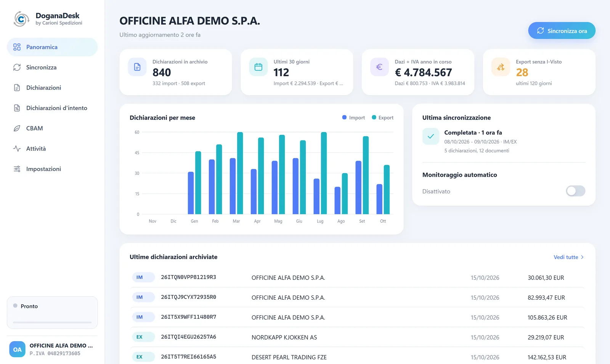Image resolution: width=610 pixels, height=364 pixels.
Task: Click the chevron beside Vedi tutte
Action: tap(582, 257)
